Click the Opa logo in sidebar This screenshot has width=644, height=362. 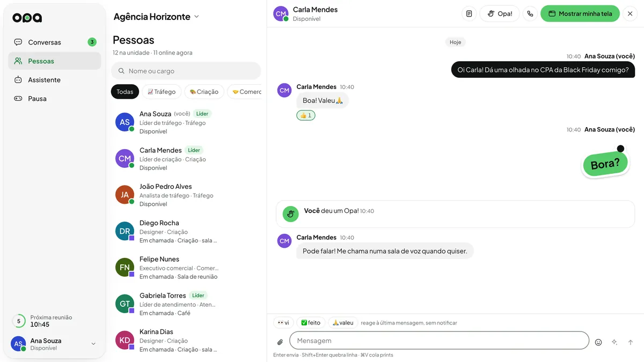pyautogui.click(x=27, y=18)
